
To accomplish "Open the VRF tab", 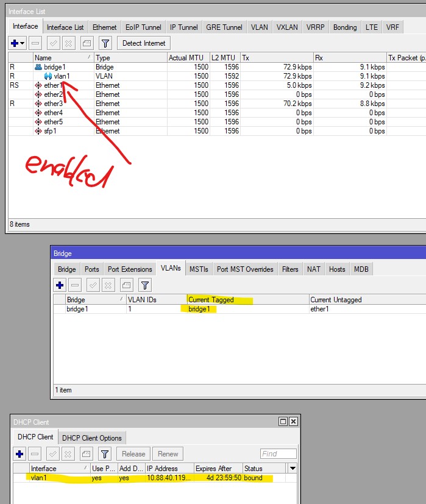I will (392, 27).
